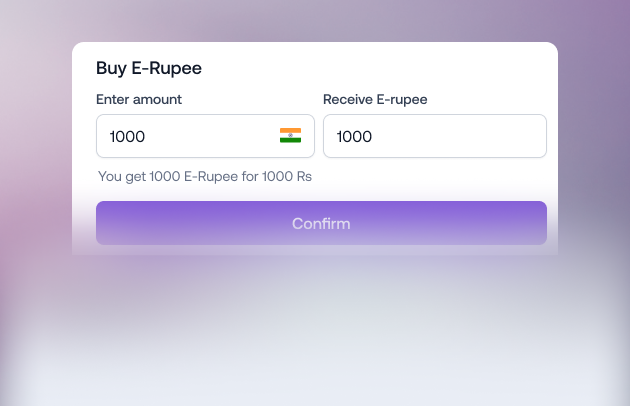The height and width of the screenshot is (406, 630).
Task: Click the purple Confirm button
Action: coord(321,223)
